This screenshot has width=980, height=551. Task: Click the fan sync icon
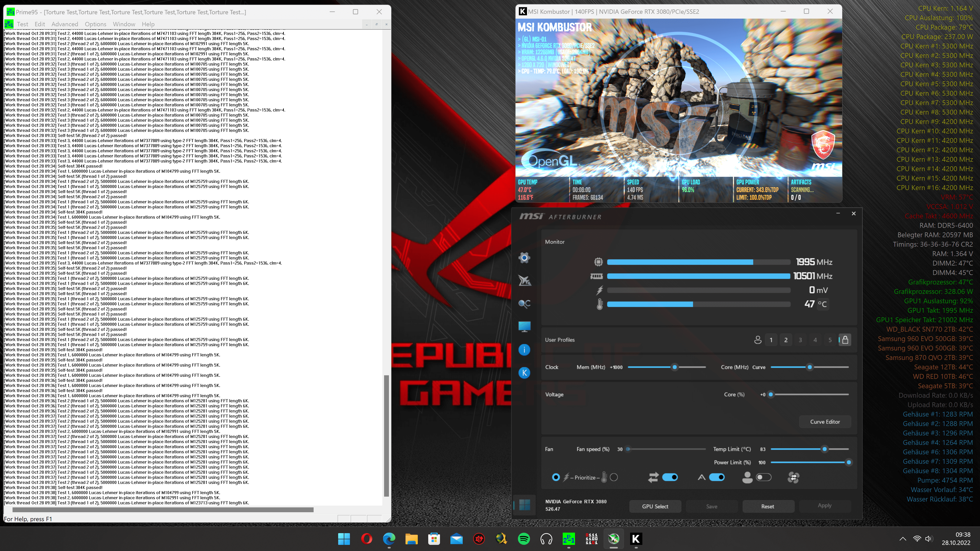(793, 477)
